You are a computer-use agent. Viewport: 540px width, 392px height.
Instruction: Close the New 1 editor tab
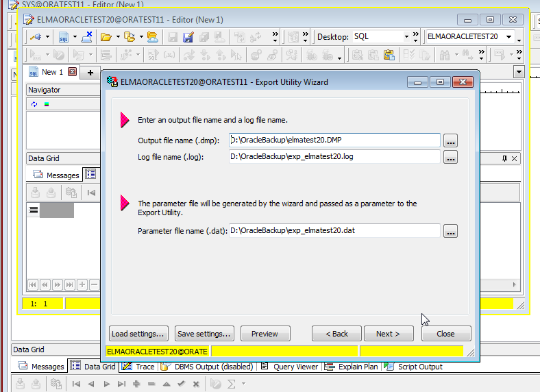72,72
